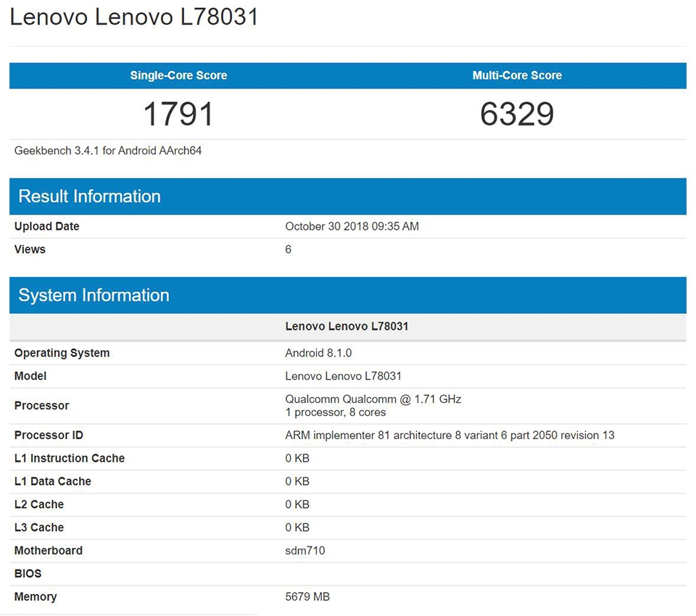This screenshot has height=616, width=696.
Task: Select the 'BIOS' row label
Action: (x=28, y=573)
